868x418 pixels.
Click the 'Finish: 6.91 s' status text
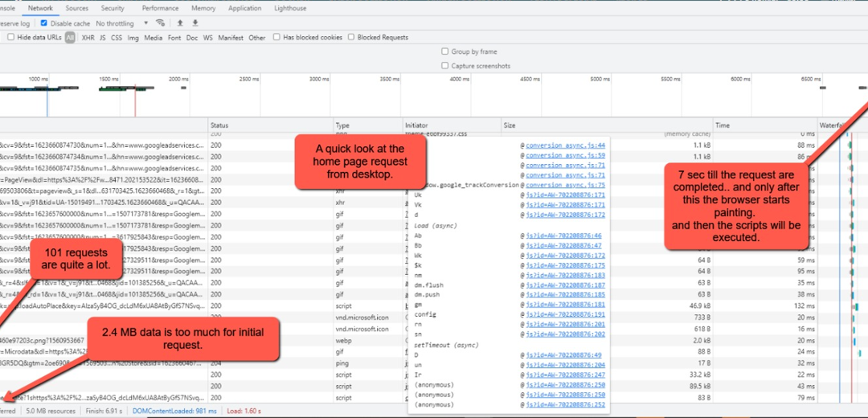pos(104,412)
